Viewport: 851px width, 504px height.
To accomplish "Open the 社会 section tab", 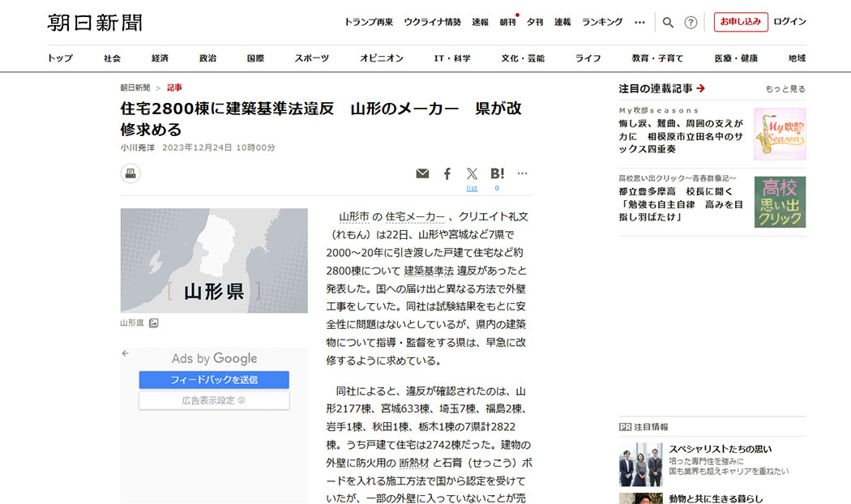I will click(x=112, y=58).
